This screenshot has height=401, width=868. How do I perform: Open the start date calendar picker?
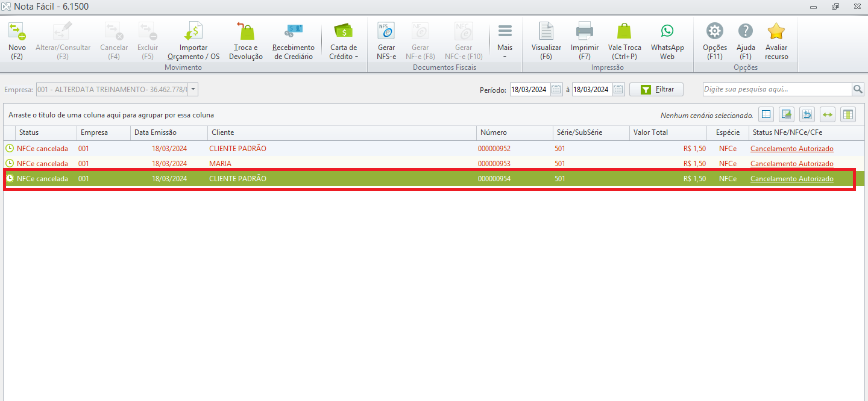click(x=556, y=89)
